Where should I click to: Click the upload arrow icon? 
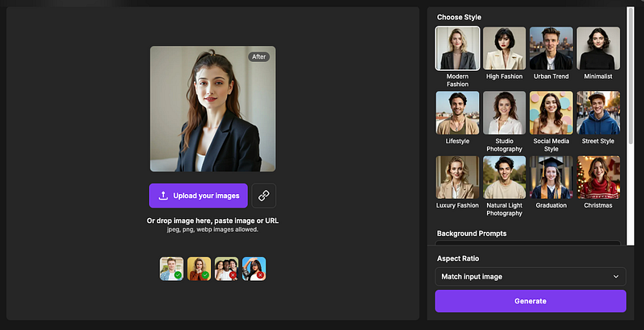click(163, 196)
